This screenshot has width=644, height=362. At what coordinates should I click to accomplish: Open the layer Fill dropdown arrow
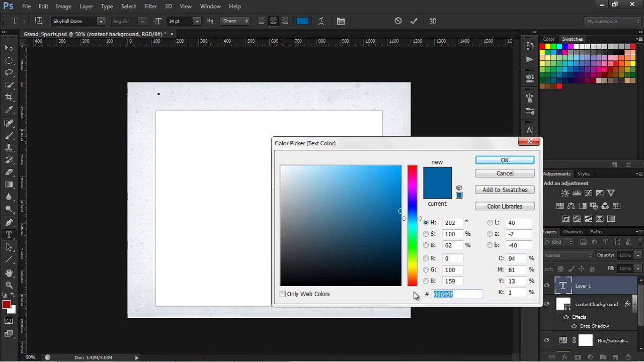tap(638, 268)
